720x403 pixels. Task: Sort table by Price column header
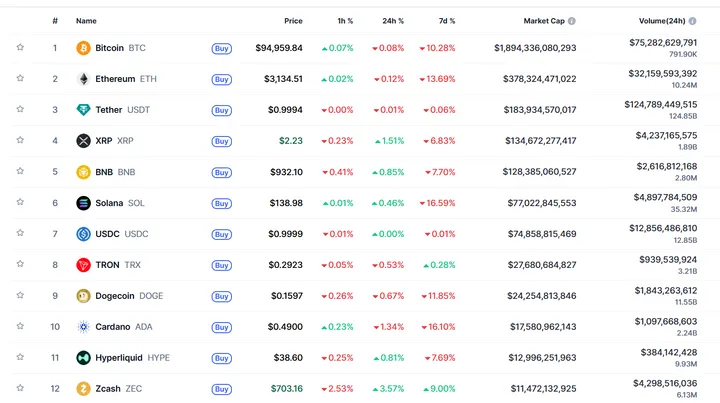click(292, 20)
